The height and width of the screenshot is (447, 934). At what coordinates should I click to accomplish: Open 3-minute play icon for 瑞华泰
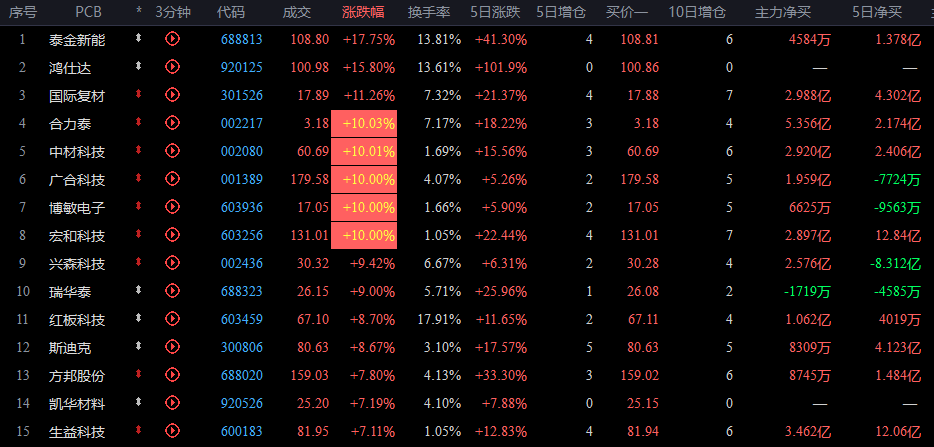coord(172,291)
